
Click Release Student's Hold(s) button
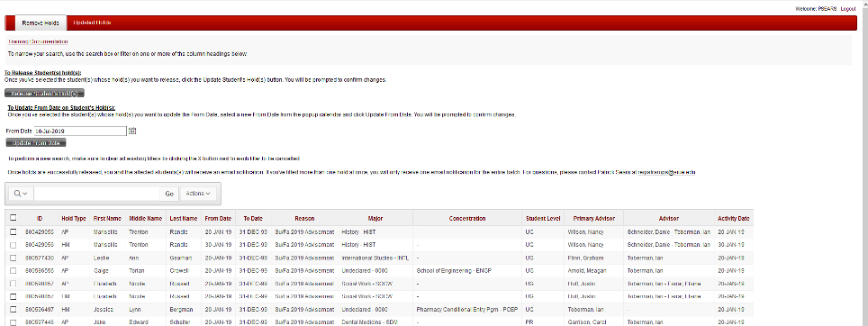point(44,94)
